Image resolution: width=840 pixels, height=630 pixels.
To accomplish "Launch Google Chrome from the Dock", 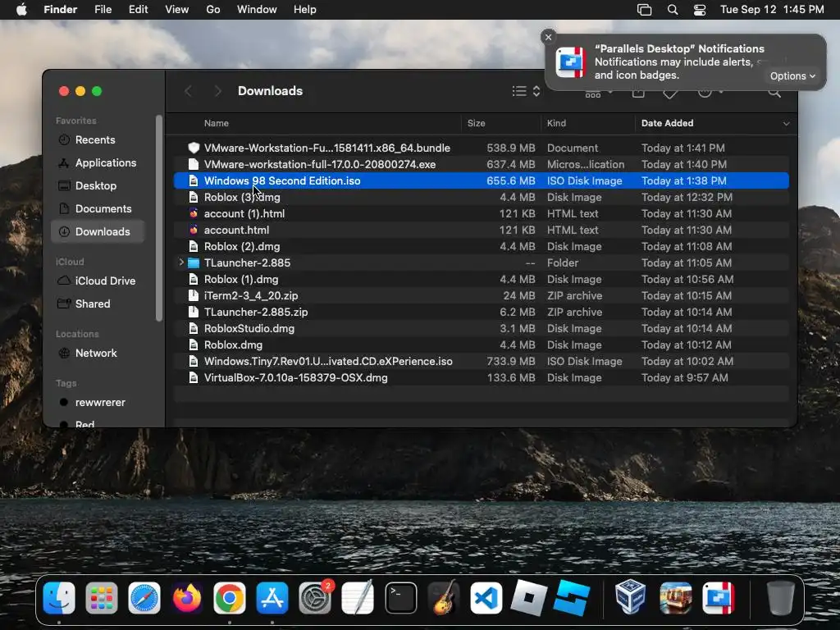I will click(x=230, y=597).
